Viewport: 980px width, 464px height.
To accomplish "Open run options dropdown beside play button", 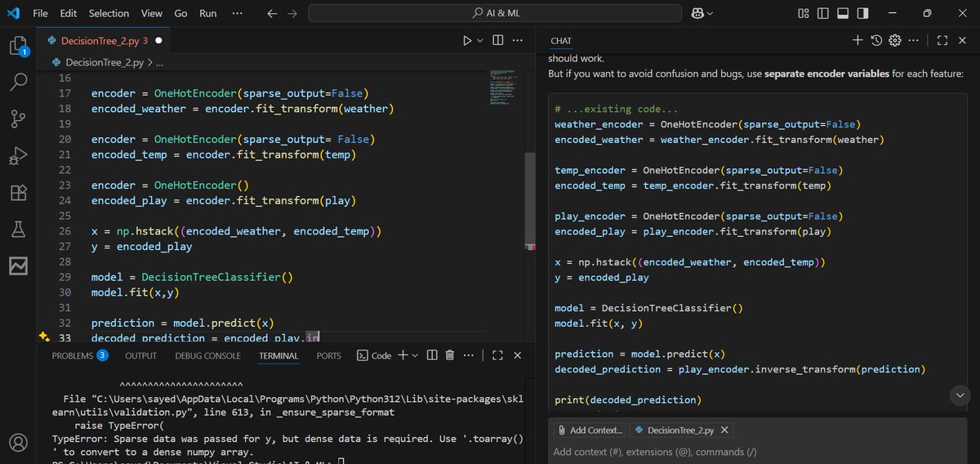I will coord(480,40).
